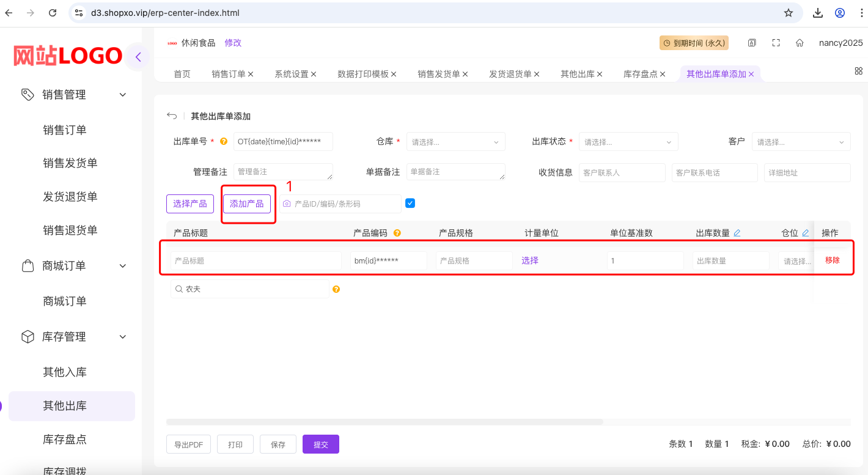This screenshot has width=868, height=475.
Task: Click the 导出PDF button
Action: click(189, 444)
